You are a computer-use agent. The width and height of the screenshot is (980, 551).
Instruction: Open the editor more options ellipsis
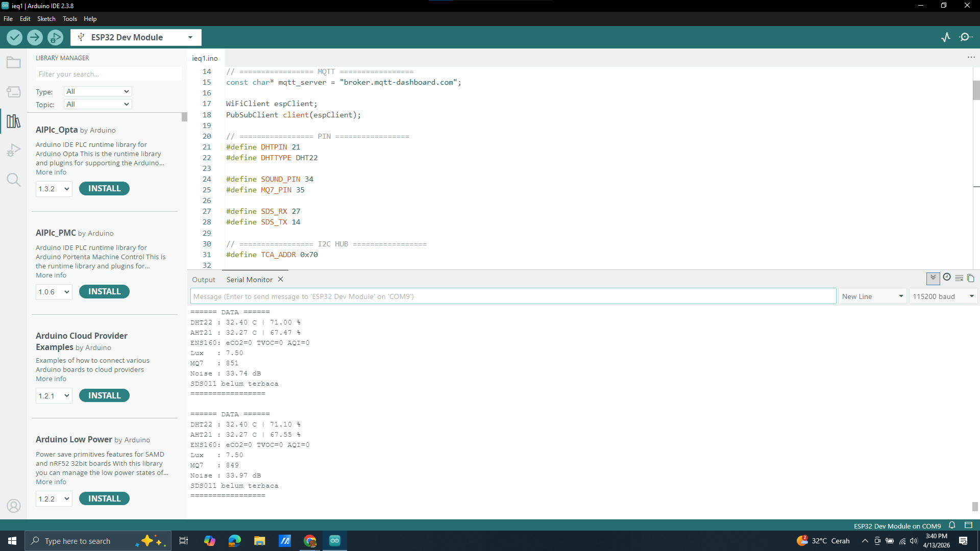coord(971,57)
